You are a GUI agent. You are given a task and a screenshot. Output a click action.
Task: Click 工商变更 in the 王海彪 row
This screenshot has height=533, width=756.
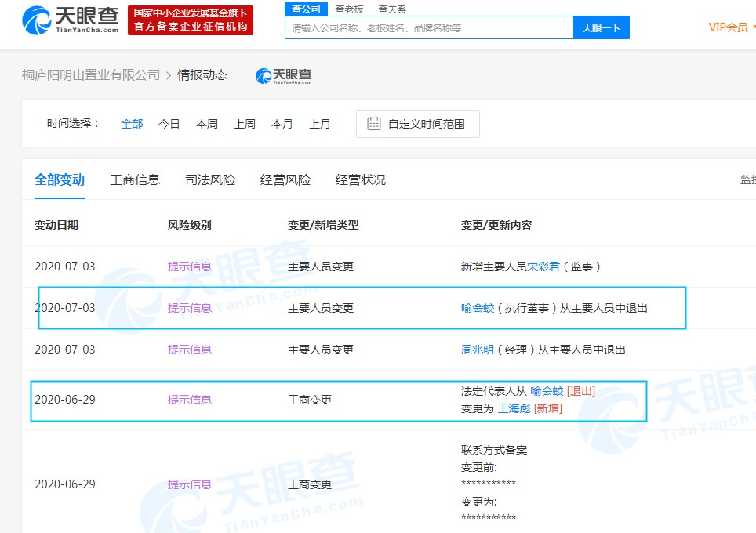click(310, 400)
